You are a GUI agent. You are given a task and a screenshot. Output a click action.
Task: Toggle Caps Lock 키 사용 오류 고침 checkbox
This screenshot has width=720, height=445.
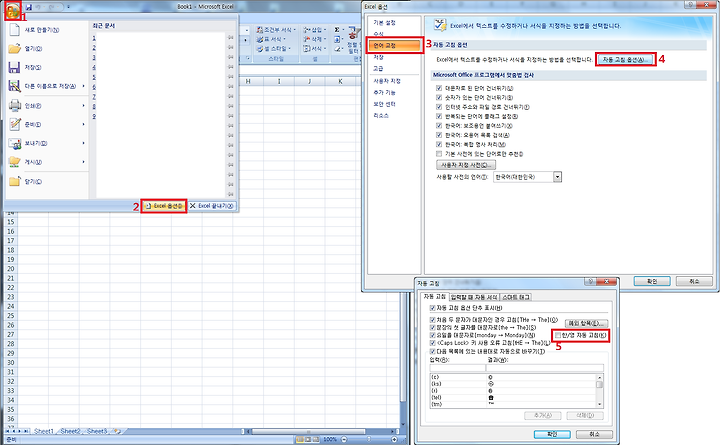(x=432, y=343)
